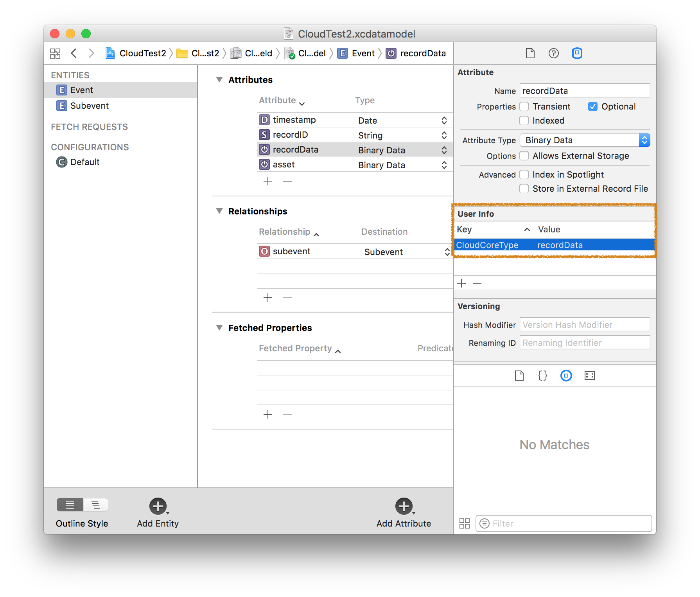Enable the Transient property checkbox
Image resolution: width=700 pixels, height=597 pixels.
524,106
